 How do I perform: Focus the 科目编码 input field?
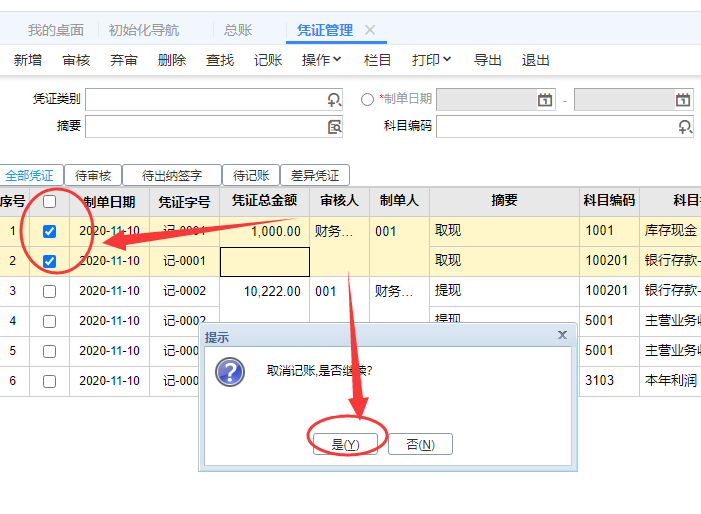click(x=565, y=127)
